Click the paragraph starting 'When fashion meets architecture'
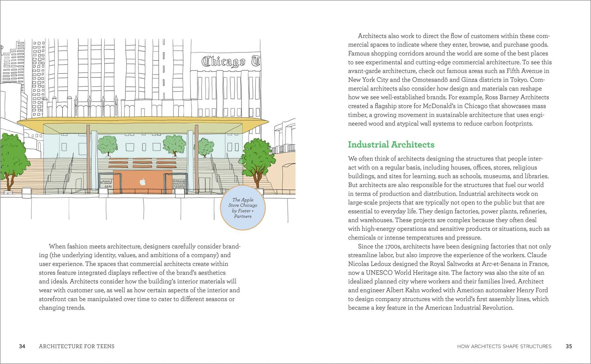Image resolution: width=591 pixels, height=364 pixels. (x=140, y=277)
